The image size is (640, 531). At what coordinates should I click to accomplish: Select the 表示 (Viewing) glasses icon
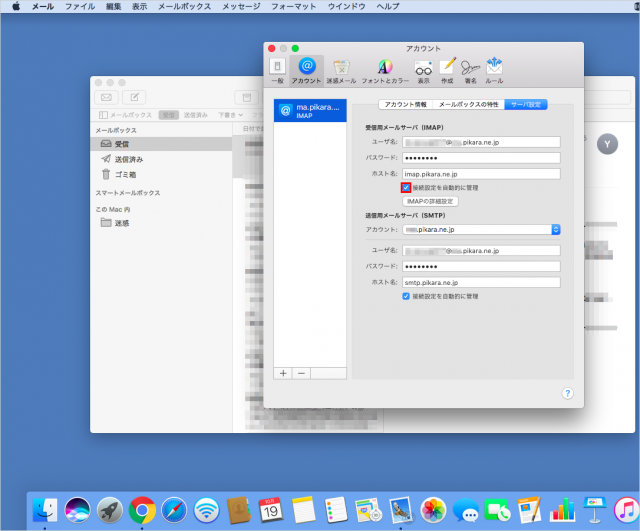423,69
